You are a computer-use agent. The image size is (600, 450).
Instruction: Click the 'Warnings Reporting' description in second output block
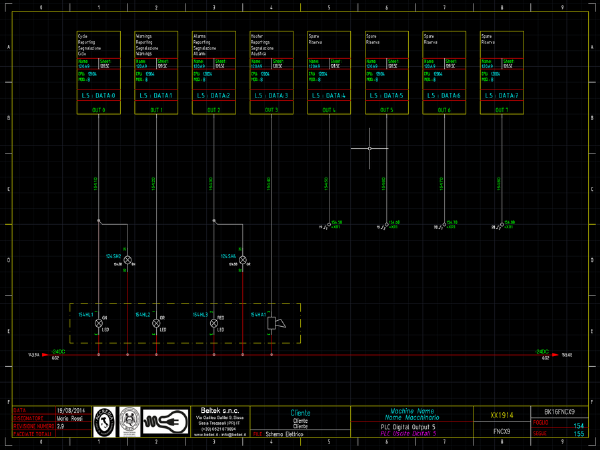(144, 39)
